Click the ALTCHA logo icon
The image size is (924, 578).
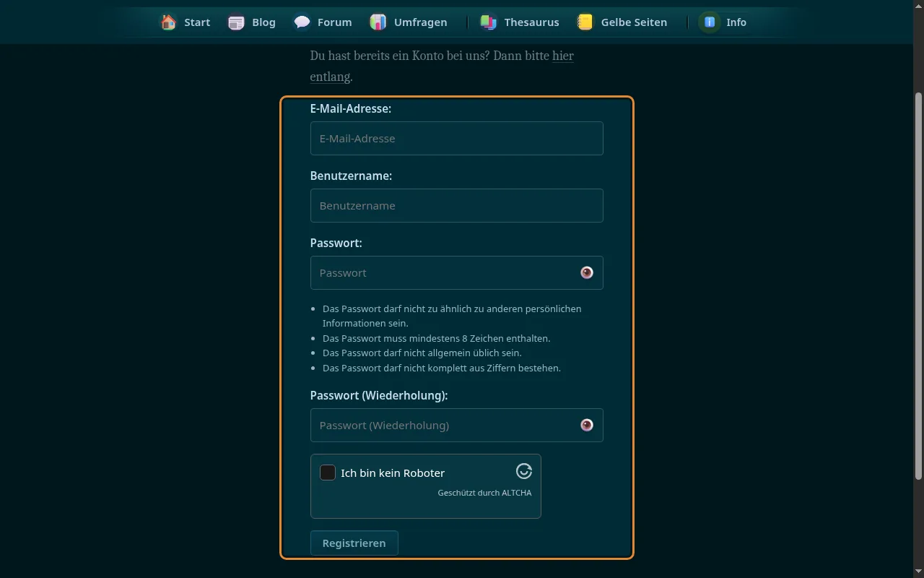[524, 471]
